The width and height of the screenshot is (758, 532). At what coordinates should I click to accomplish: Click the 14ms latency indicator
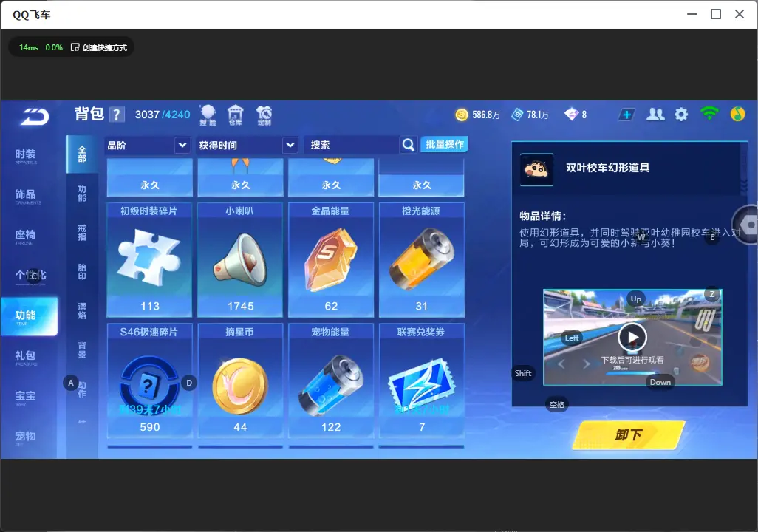(29, 47)
